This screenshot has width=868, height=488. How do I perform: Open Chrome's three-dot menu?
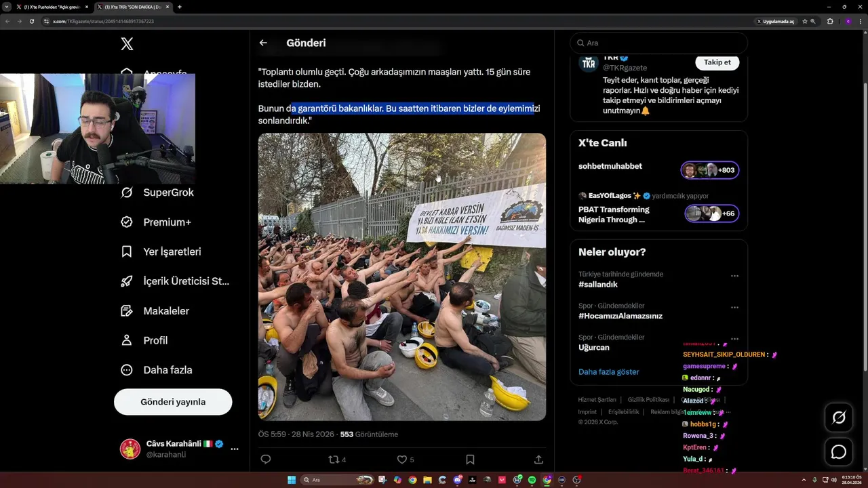click(861, 21)
